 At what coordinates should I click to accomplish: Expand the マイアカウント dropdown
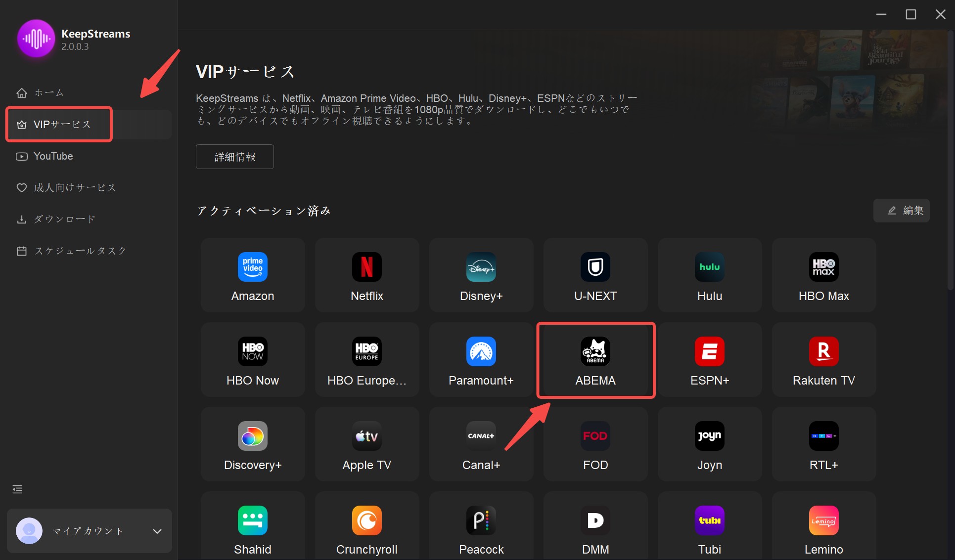tap(90, 531)
